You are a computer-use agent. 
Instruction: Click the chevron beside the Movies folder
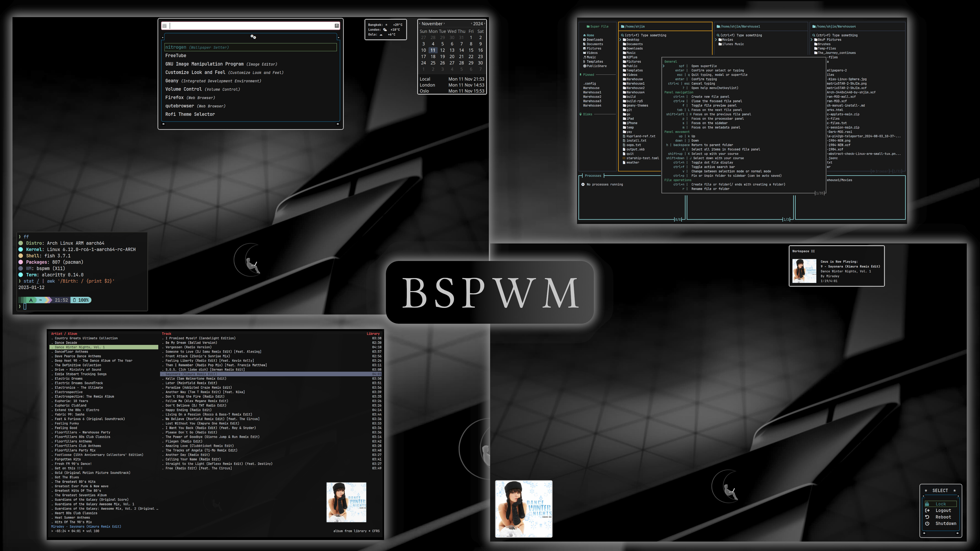716,40
